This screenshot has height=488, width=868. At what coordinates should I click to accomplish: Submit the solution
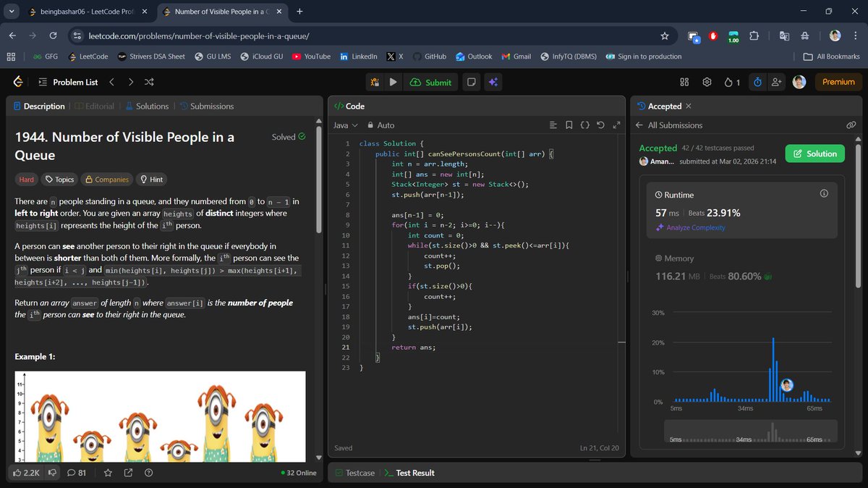coord(430,82)
